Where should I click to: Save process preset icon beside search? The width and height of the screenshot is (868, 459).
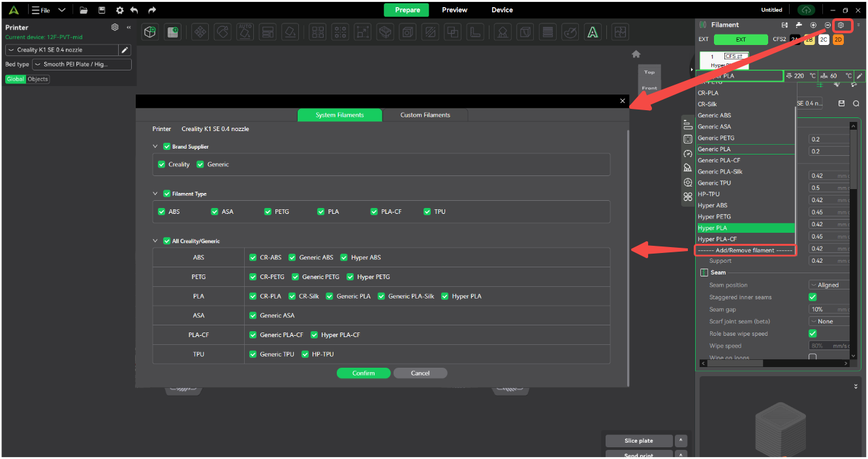(x=841, y=103)
